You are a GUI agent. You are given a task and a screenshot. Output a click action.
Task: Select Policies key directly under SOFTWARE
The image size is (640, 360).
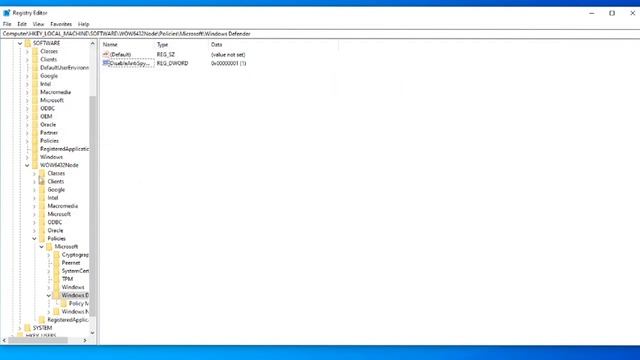point(49,141)
